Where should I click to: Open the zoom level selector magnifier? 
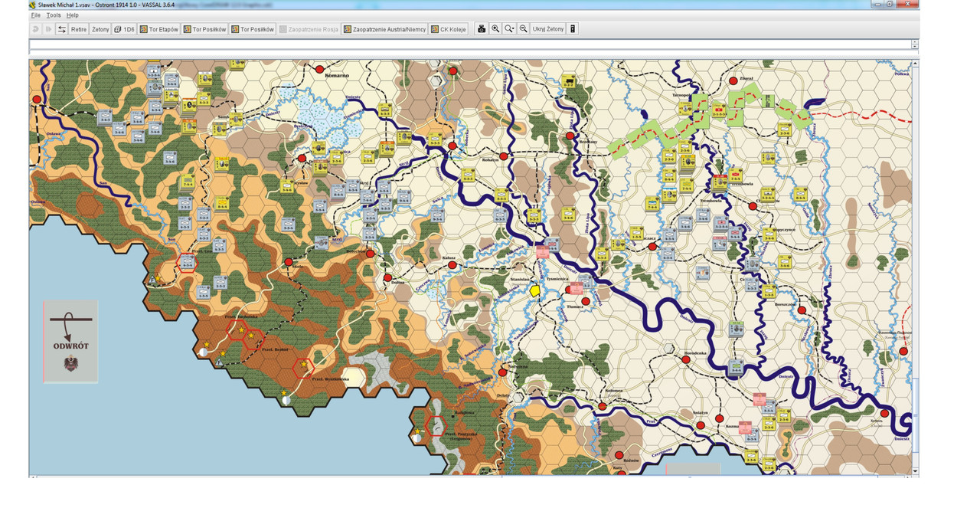coord(509,29)
